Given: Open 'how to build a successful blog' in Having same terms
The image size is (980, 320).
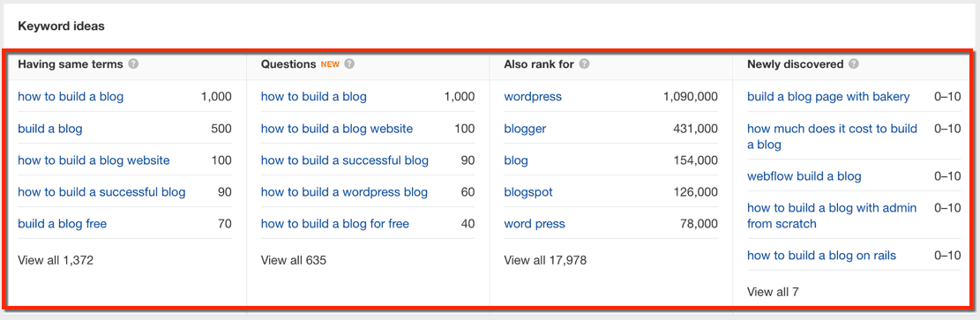Looking at the screenshot, I should (x=101, y=192).
